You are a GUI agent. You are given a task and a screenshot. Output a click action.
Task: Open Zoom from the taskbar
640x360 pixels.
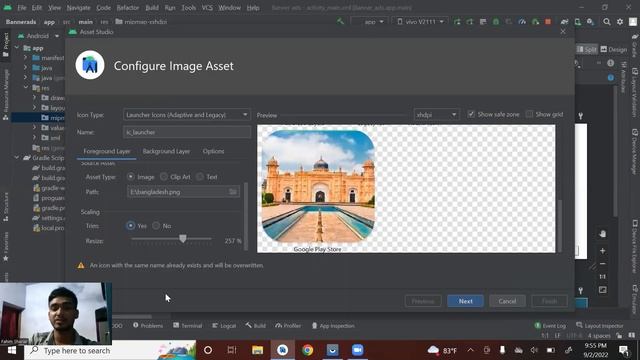point(358,350)
